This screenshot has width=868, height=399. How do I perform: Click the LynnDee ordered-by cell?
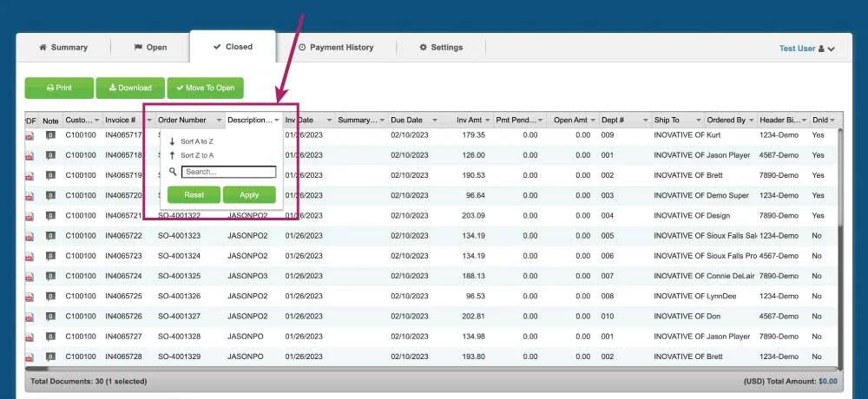(x=722, y=296)
